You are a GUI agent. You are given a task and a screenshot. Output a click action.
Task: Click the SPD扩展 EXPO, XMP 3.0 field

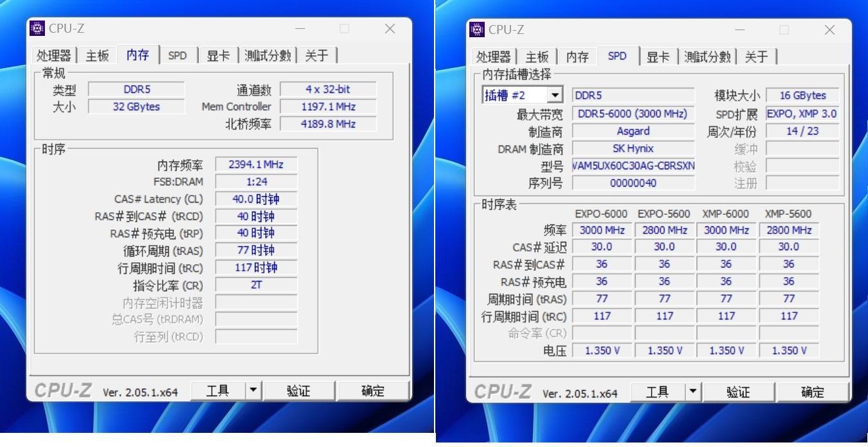coord(803,114)
